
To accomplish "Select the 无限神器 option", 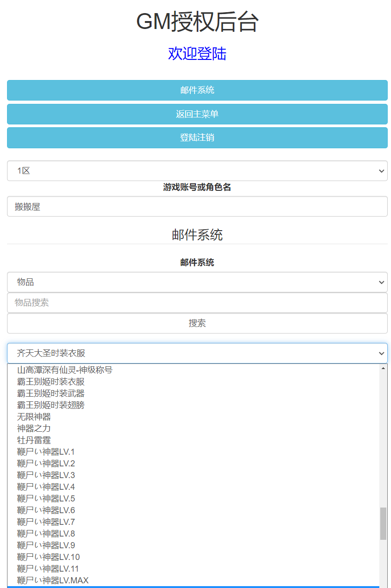I will [34, 417].
